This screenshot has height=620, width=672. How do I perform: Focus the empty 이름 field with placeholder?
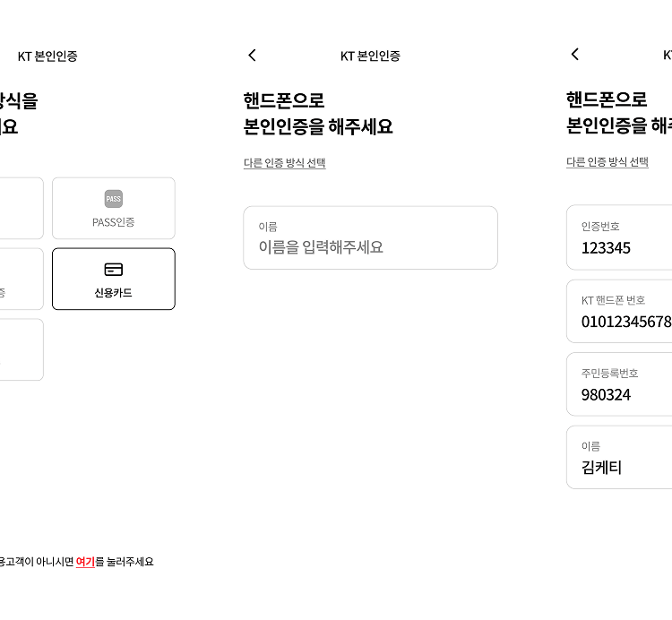[371, 237]
